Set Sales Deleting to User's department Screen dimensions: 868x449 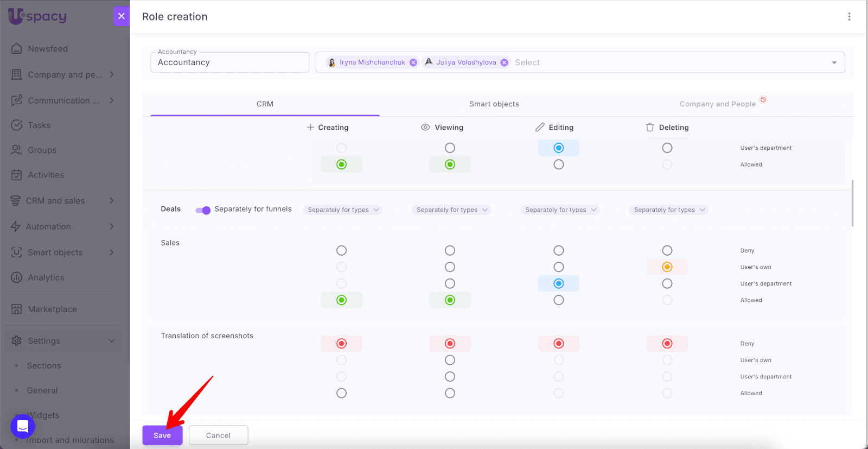pos(667,283)
